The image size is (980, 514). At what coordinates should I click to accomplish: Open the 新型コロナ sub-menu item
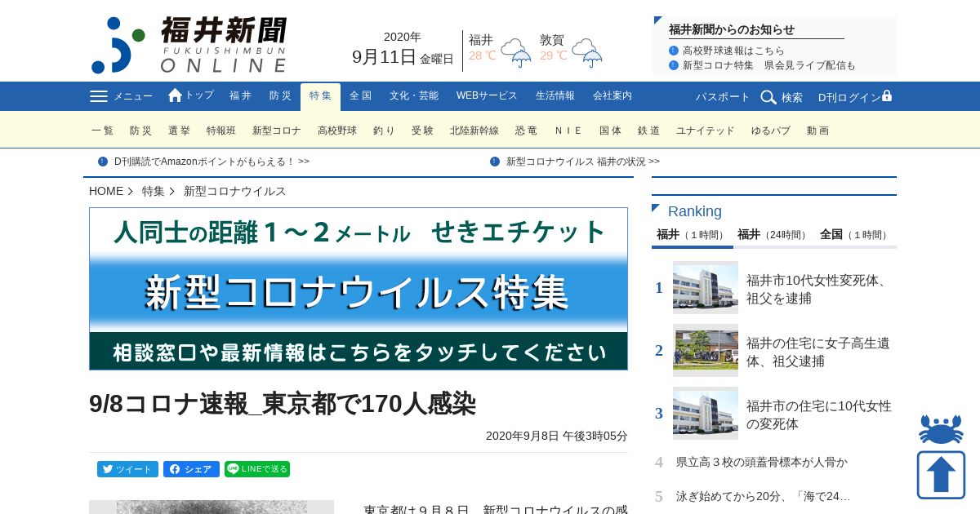[277, 131]
